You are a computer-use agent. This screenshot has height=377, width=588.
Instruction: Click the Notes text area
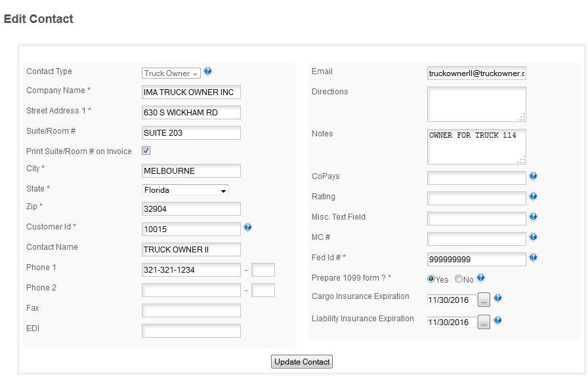pyautogui.click(x=476, y=147)
